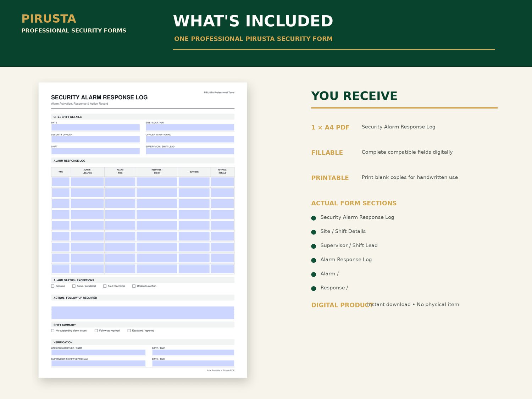Click the SUPERVISOR REVIEW (OPTIONAL) field
This screenshot has width=532, height=399.
click(x=98, y=363)
